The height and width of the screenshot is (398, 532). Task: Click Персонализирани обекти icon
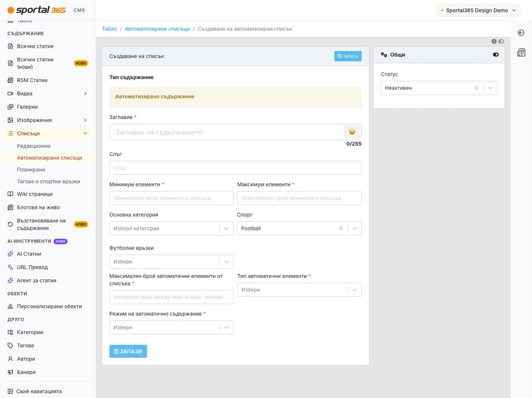pyautogui.click(x=10, y=306)
